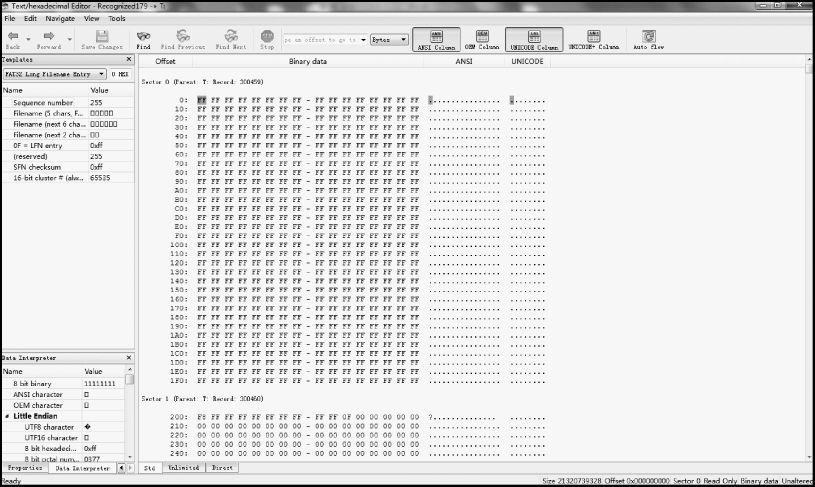Click the Find Previous icon
This screenshot has height=487, width=815.
tap(182, 36)
